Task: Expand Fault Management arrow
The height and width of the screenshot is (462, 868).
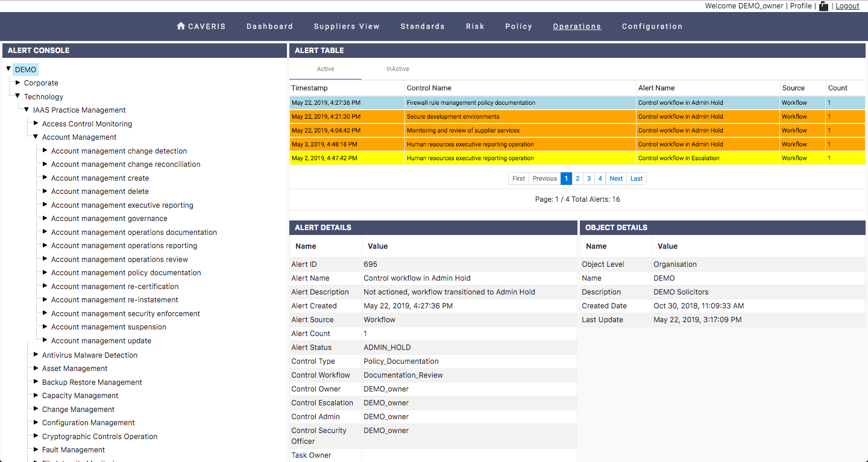Action: [36, 449]
